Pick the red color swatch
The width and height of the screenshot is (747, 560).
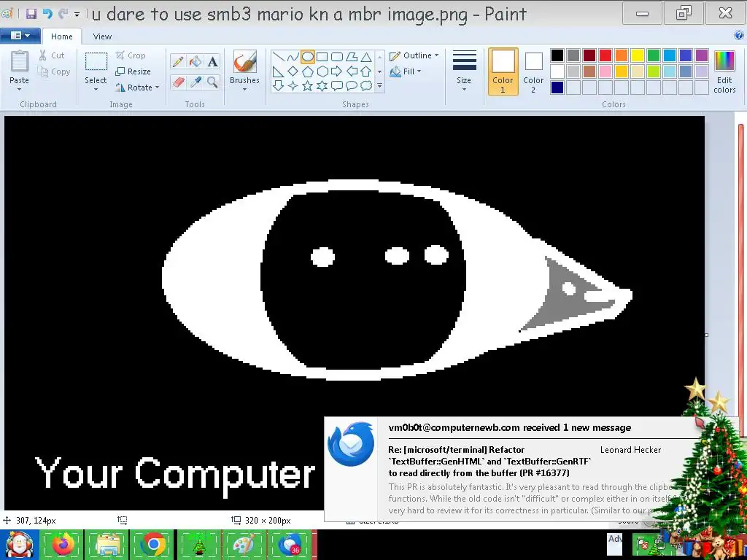coord(605,55)
